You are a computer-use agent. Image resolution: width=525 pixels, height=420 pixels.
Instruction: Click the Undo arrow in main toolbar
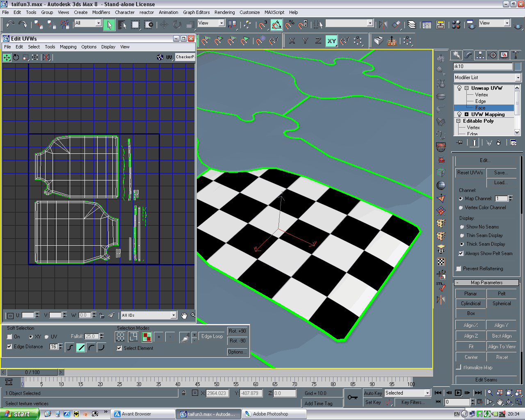[11, 25]
